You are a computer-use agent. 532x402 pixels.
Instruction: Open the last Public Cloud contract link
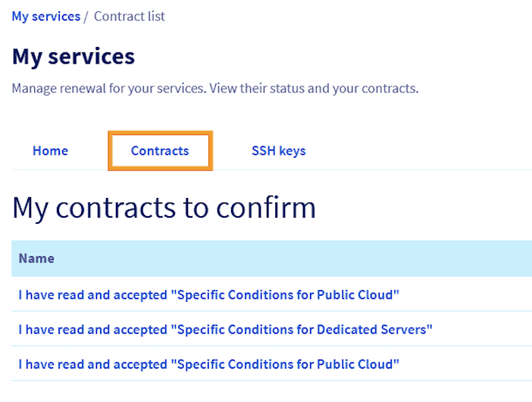point(208,364)
